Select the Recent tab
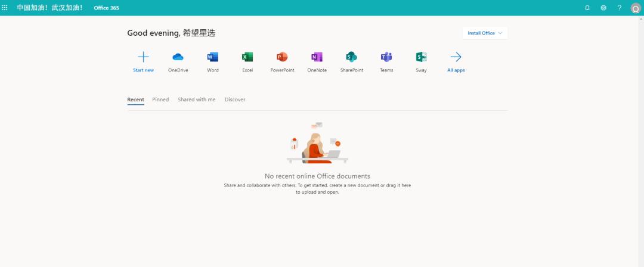 (x=135, y=100)
